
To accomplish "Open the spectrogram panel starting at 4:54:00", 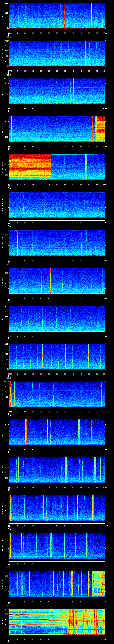I will 57,318.
